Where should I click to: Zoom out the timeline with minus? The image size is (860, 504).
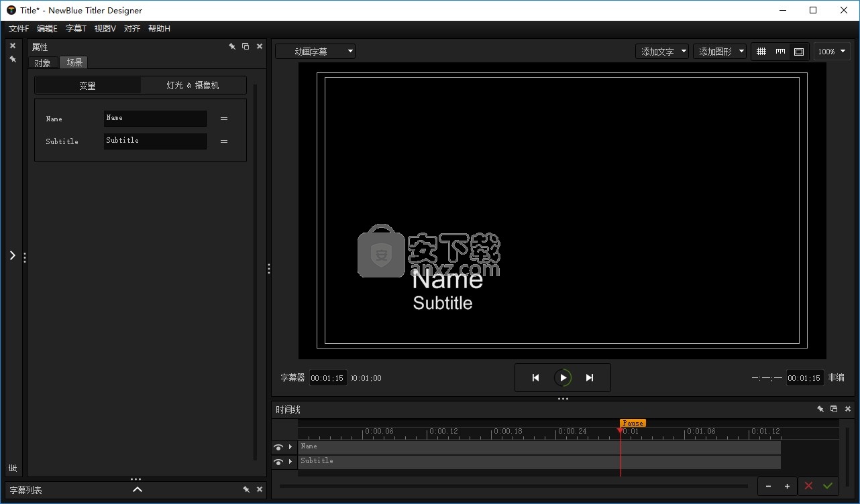pos(769,486)
